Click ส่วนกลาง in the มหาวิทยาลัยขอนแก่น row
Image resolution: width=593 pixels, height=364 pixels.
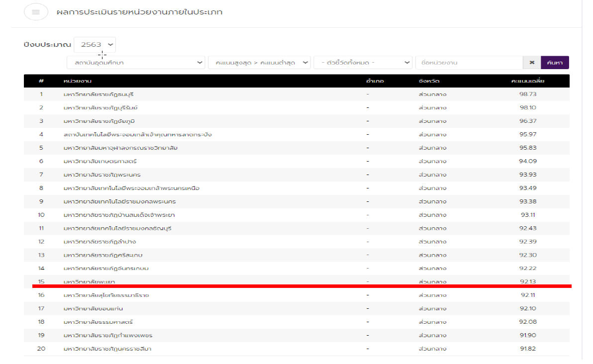point(433,309)
